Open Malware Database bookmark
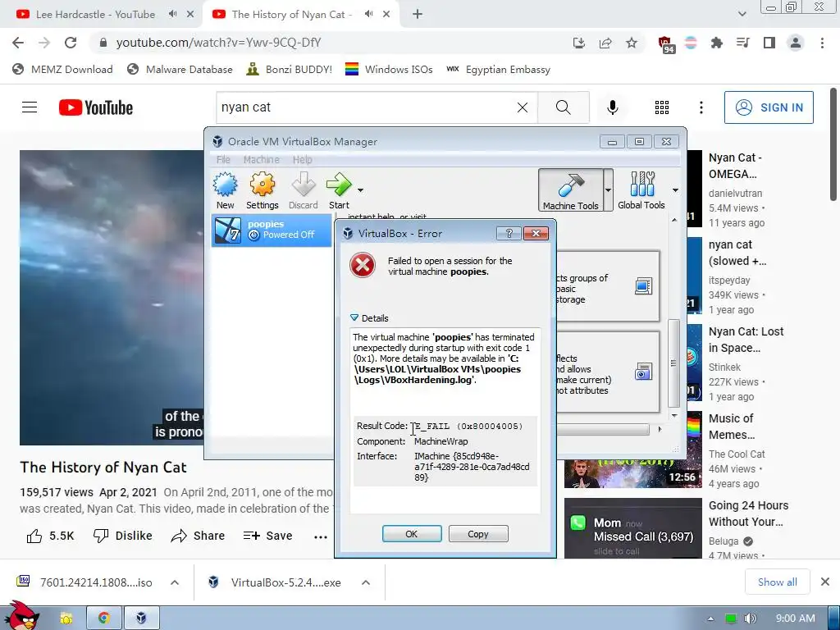The height and width of the screenshot is (630, 840). pyautogui.click(x=180, y=69)
